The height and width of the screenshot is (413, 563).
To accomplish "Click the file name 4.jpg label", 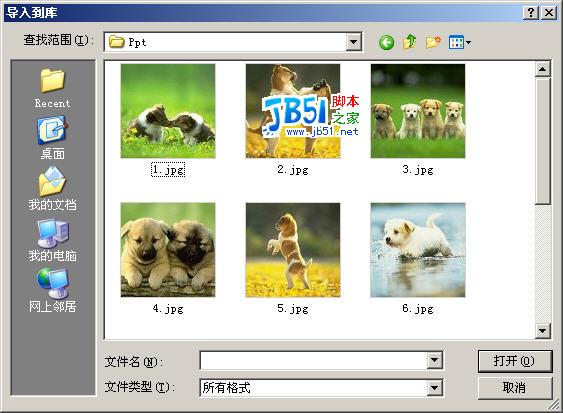I will [x=168, y=308].
